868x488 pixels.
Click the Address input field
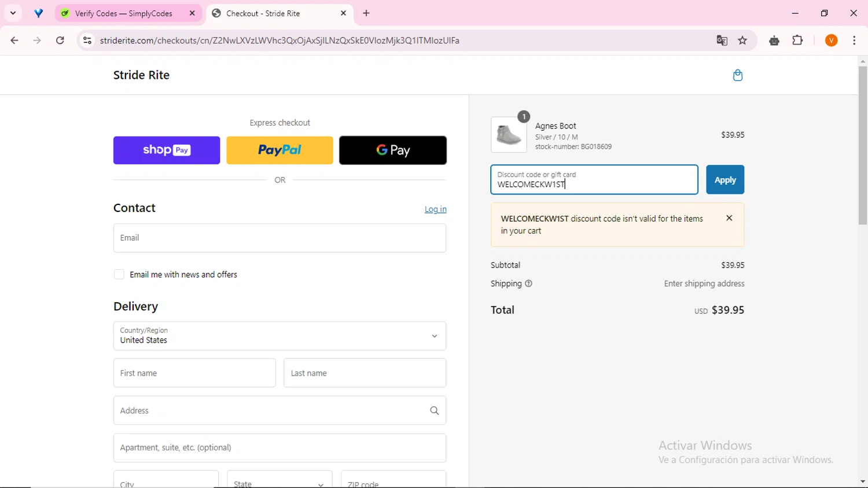(280, 410)
